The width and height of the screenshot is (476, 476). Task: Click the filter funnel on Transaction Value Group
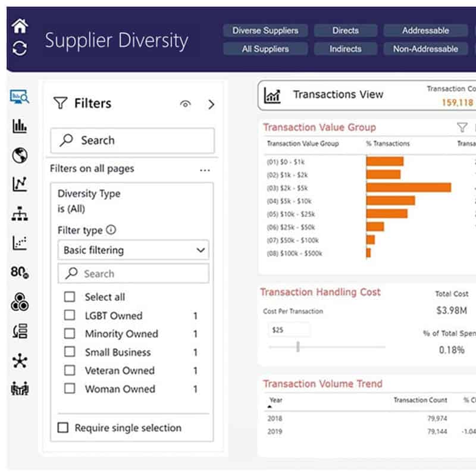[x=462, y=127]
